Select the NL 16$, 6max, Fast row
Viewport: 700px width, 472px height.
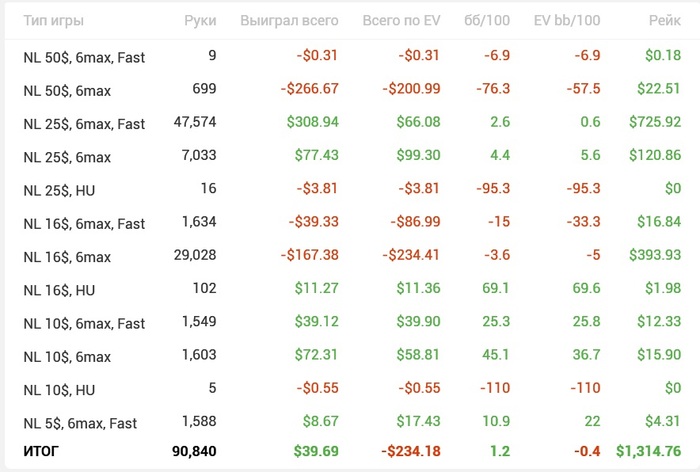[x=84, y=224]
